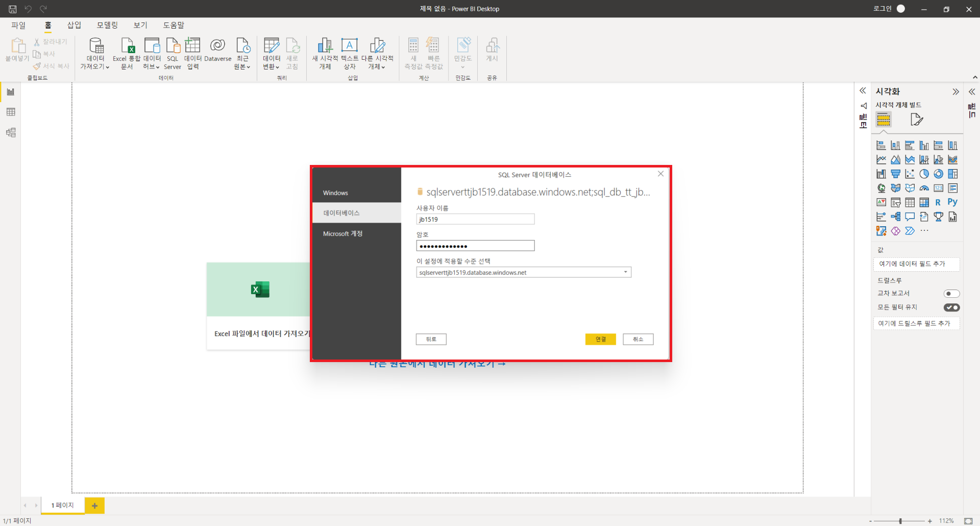Image resolution: width=980 pixels, height=526 pixels.
Task: Choose the area chart visual
Action: (x=895, y=160)
